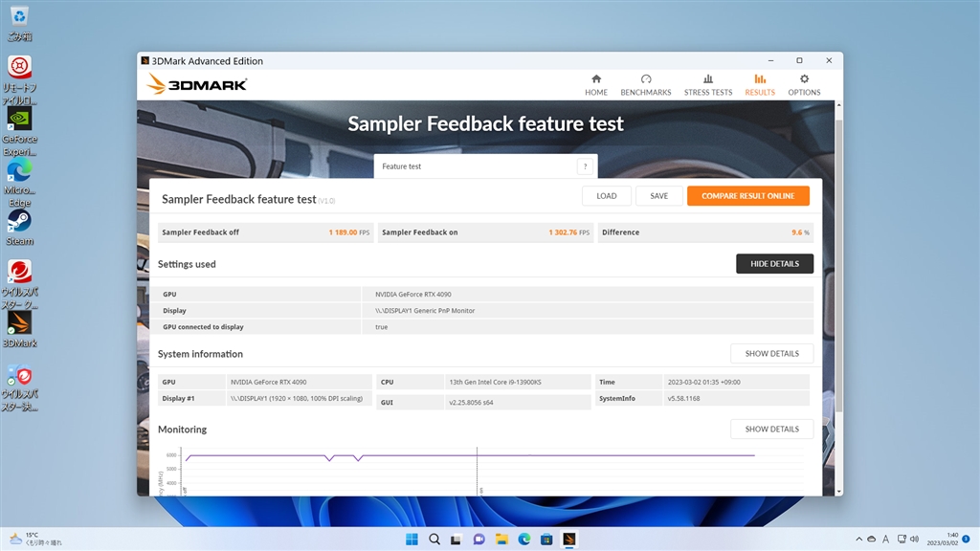
Task: Select the GeForce Experience desktop icon
Action: [19, 132]
